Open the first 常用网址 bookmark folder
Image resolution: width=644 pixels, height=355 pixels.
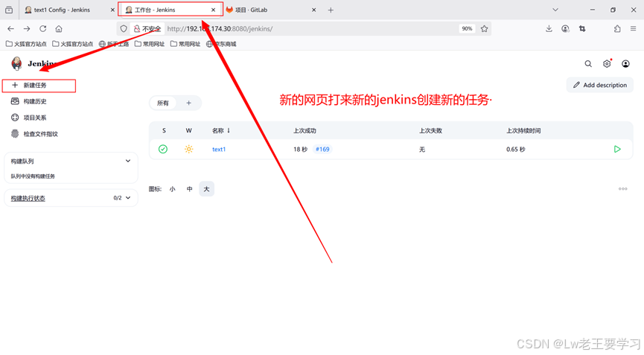tap(150, 44)
